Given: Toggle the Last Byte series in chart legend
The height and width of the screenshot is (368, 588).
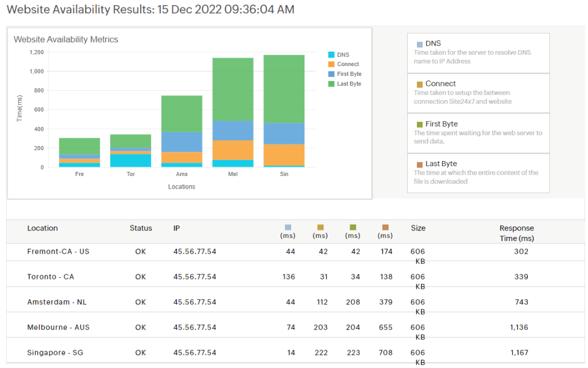Looking at the screenshot, I should click(x=349, y=84).
